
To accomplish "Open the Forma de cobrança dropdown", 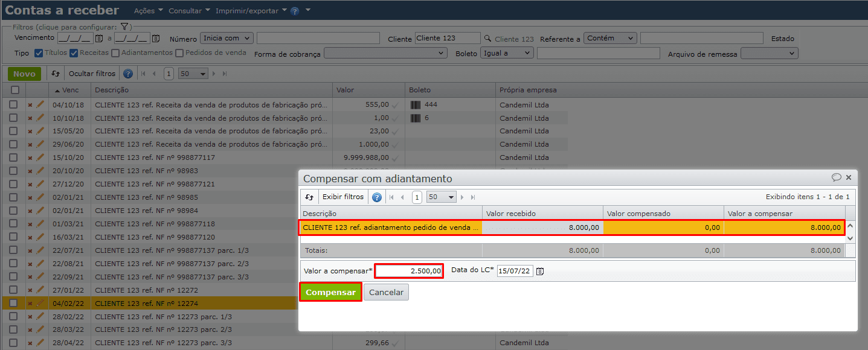I will click(385, 53).
